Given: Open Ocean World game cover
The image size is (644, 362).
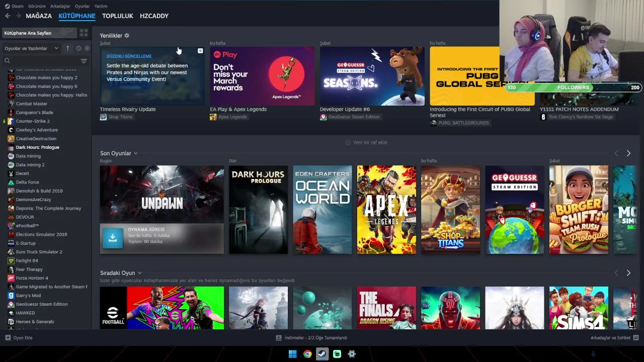Looking at the screenshot, I should [x=323, y=210].
